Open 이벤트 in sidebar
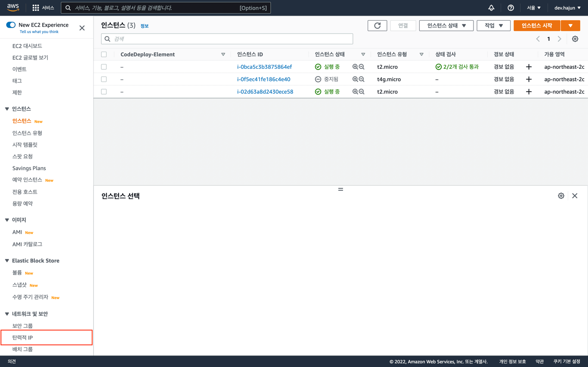This screenshot has width=588, height=367. 19,69
